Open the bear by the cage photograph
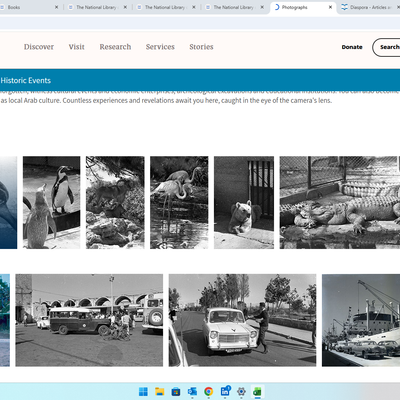 [x=244, y=202]
